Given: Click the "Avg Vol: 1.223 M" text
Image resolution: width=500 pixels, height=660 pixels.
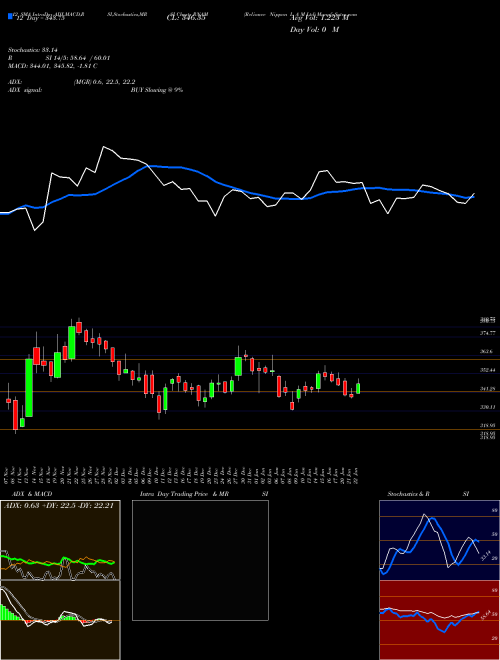Looking at the screenshot, I should pyautogui.click(x=319, y=18).
